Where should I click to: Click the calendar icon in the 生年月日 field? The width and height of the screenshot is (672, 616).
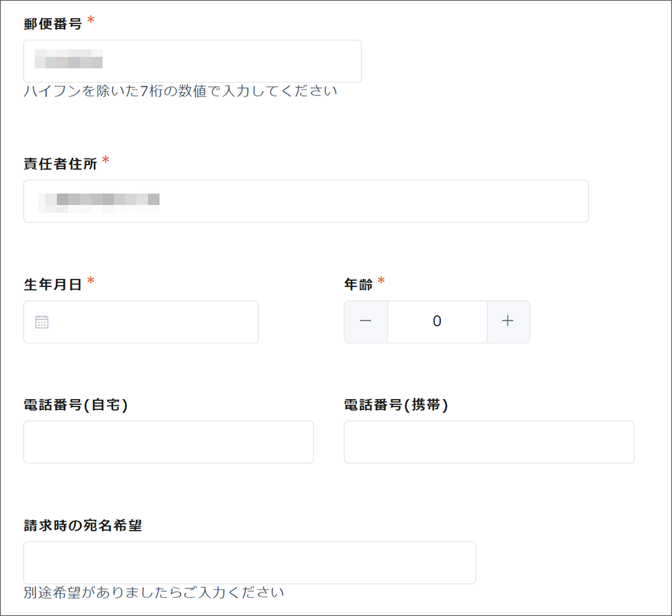point(42,322)
